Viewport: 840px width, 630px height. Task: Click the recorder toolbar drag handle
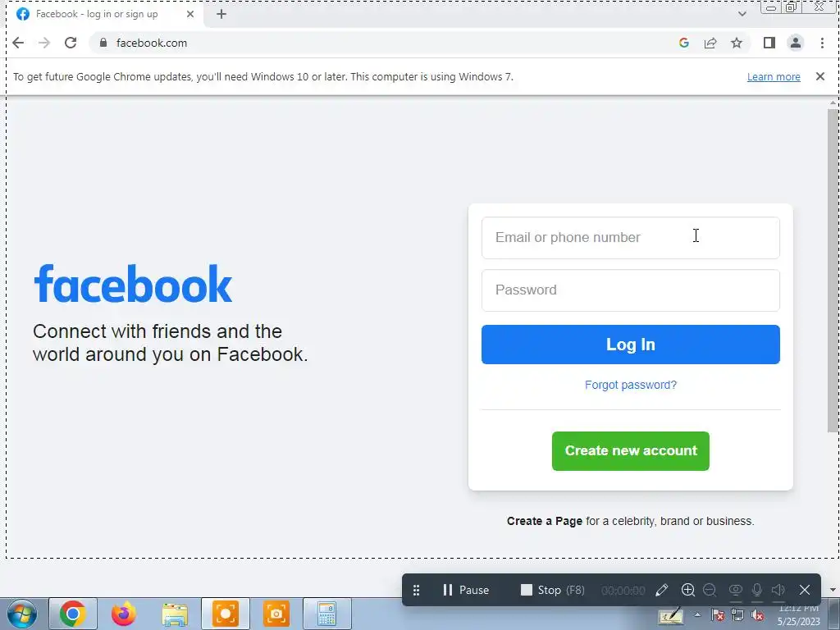point(416,591)
